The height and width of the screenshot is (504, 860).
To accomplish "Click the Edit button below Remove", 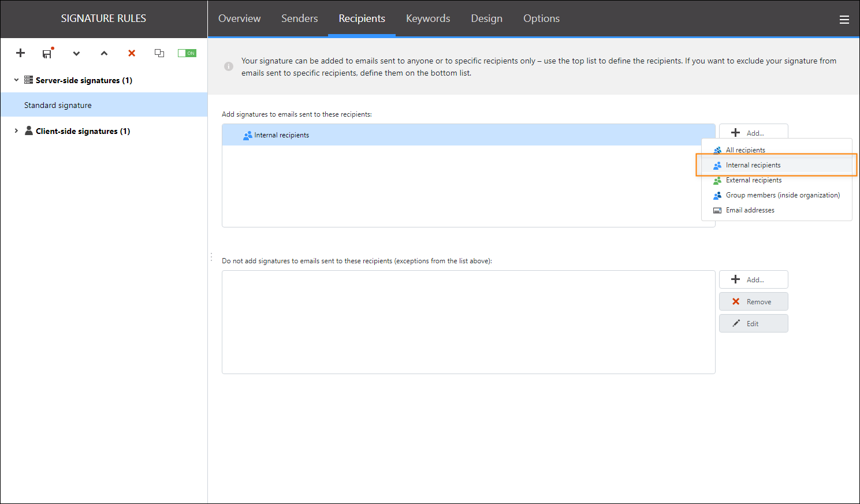I will click(x=753, y=323).
